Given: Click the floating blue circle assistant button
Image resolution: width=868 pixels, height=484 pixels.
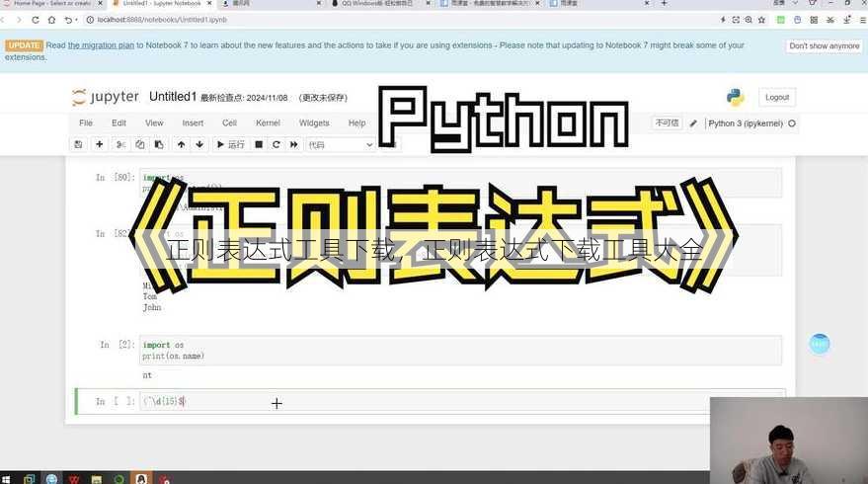Looking at the screenshot, I should [x=820, y=344].
